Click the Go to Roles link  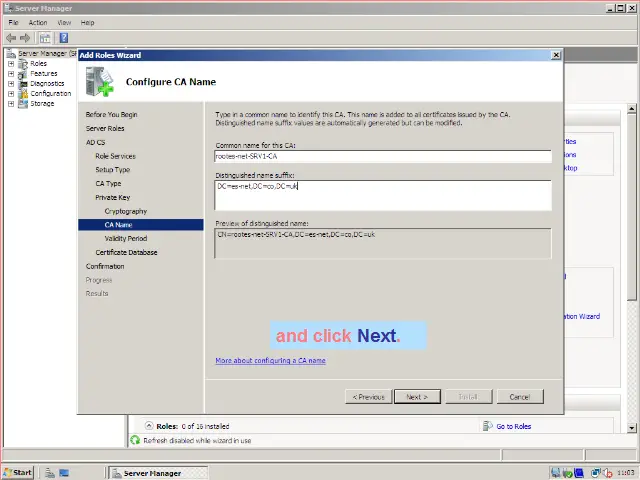pos(514,427)
